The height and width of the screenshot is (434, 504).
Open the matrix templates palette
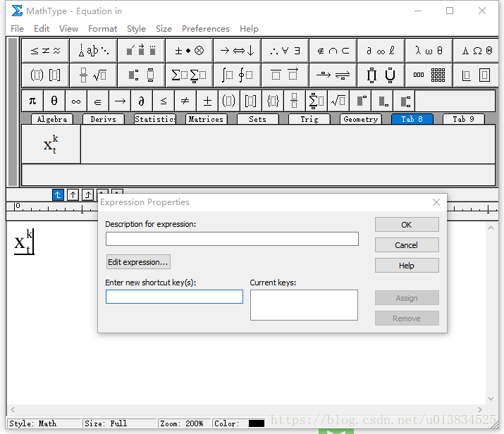coord(429,75)
